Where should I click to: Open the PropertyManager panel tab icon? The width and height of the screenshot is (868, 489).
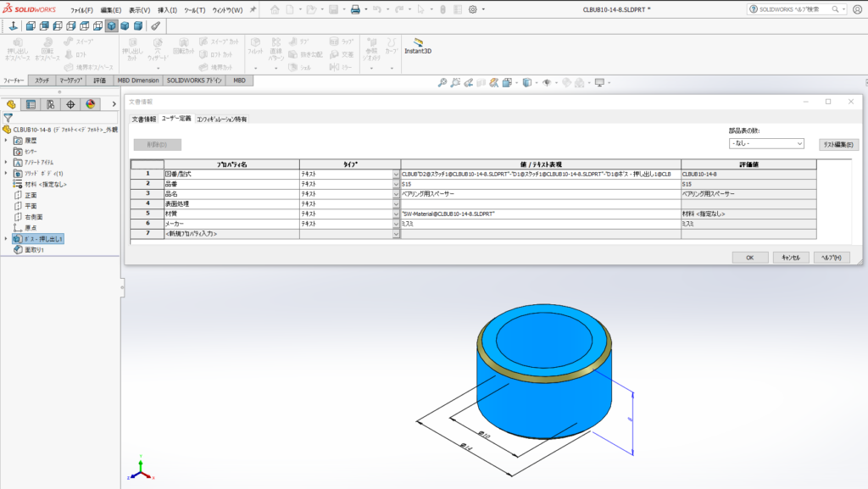click(x=31, y=104)
